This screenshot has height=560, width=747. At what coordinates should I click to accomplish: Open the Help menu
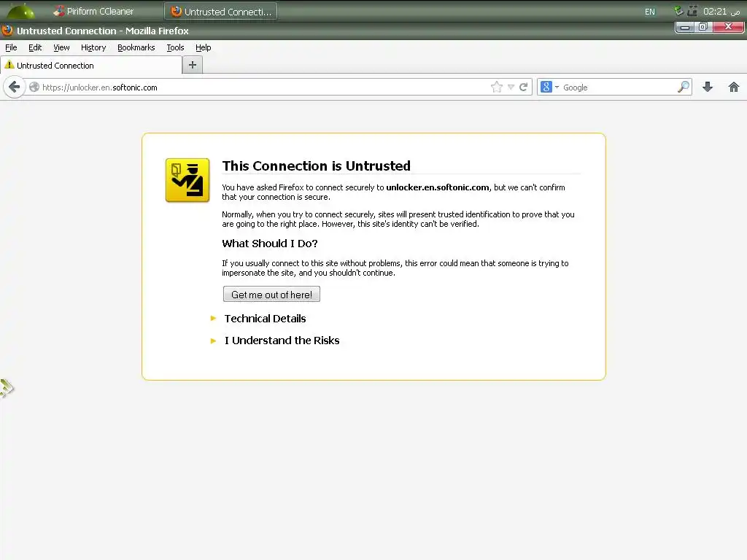click(x=203, y=47)
